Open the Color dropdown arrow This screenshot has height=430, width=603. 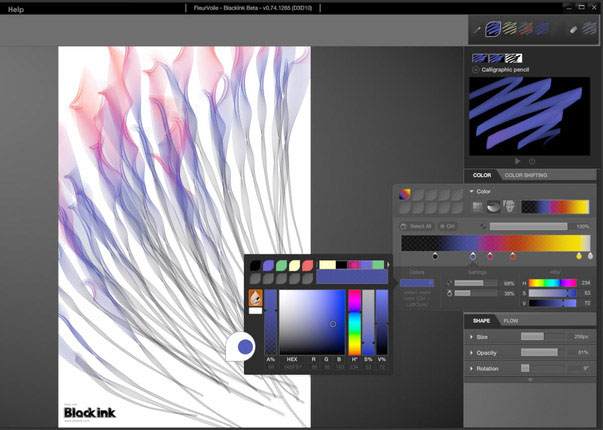pos(472,191)
